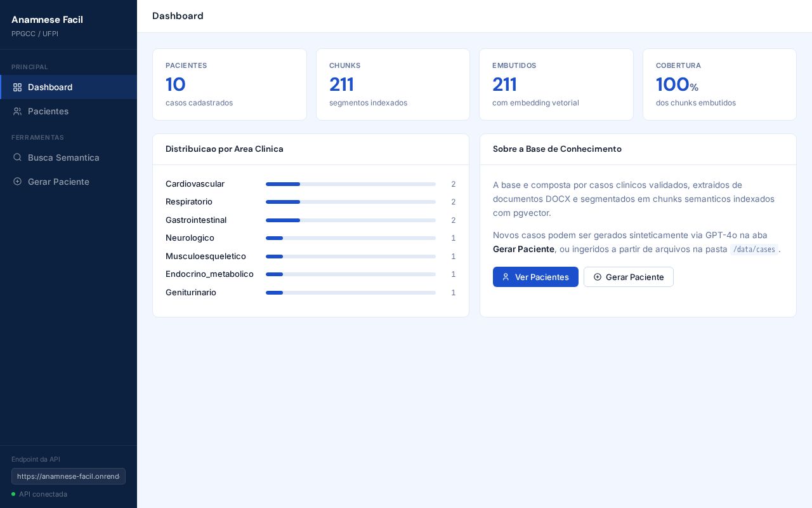Click the Respiratorio label
The width and height of the screenshot is (812, 508).
[189, 201]
